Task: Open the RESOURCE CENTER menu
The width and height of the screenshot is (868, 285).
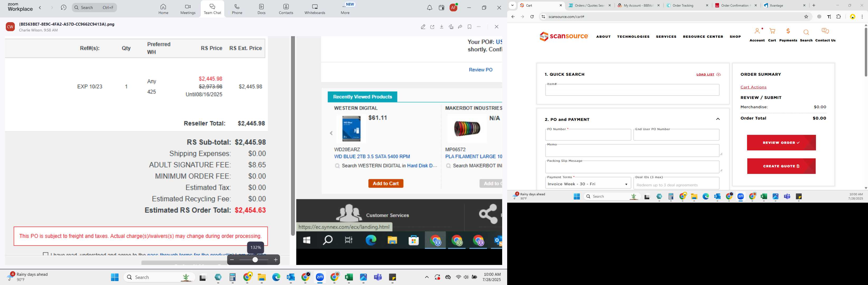Action: (x=703, y=37)
